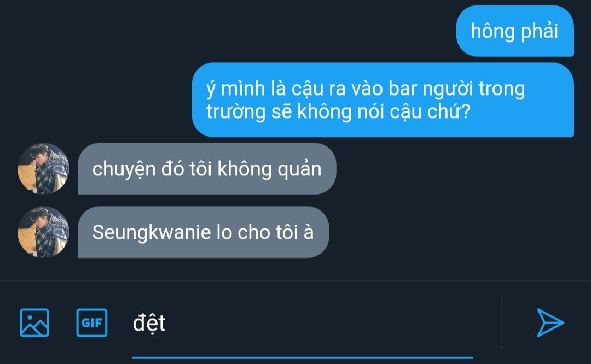Image resolution: width=591 pixels, height=364 pixels.
Task: Send the message with the paper-plane icon
Action: [550, 322]
